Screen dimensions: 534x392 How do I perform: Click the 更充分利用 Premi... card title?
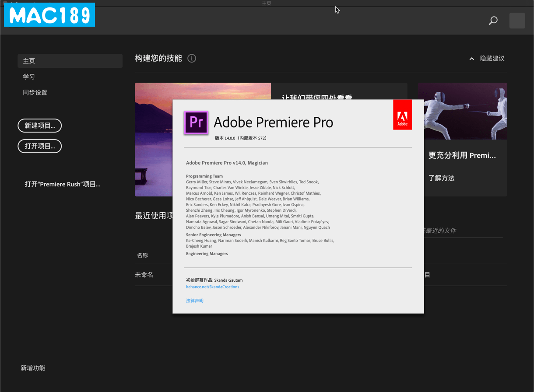click(462, 155)
